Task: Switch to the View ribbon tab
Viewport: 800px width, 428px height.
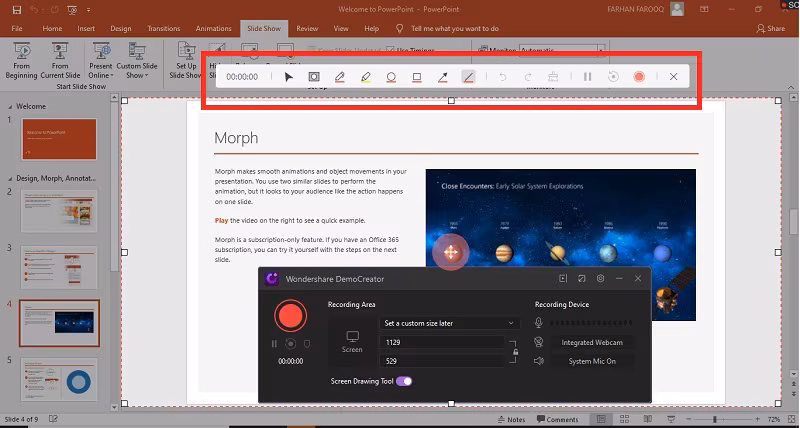Action: pyautogui.click(x=341, y=29)
